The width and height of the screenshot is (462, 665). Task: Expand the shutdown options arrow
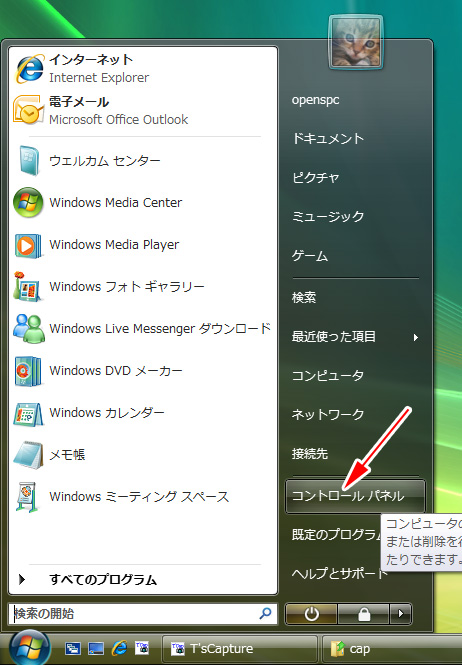coord(400,614)
